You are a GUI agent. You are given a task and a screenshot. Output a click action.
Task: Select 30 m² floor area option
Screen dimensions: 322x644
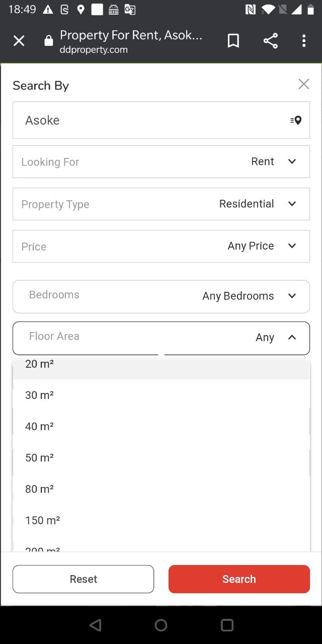click(40, 395)
